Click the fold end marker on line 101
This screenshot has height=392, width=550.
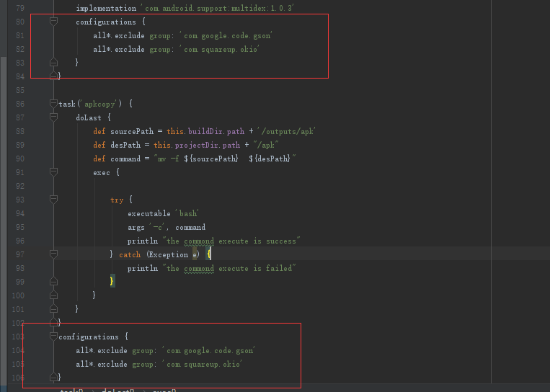pyautogui.click(x=53, y=309)
